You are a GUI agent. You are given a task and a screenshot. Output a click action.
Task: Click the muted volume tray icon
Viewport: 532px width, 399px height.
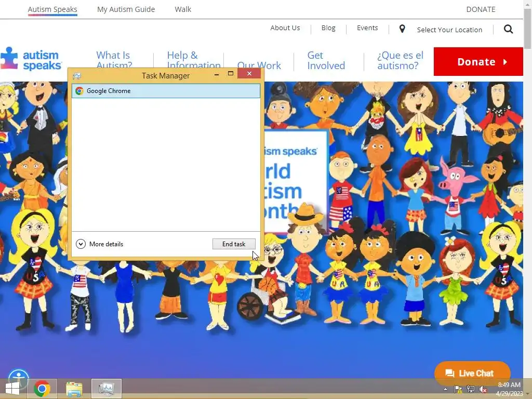tap(483, 389)
